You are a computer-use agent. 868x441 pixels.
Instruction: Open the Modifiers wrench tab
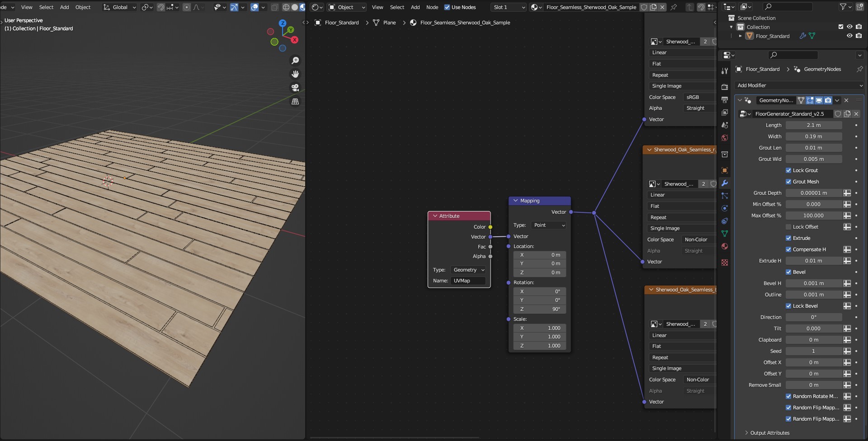725,183
